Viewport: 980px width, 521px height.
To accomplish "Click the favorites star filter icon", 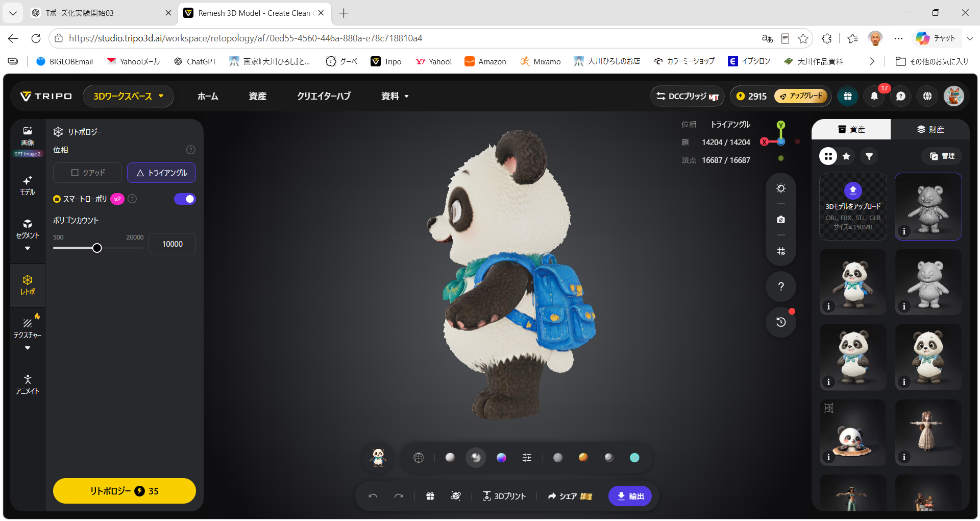I will [x=846, y=156].
